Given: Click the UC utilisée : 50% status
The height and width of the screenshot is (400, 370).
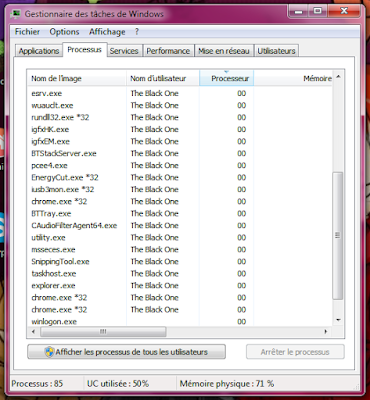Looking at the screenshot, I should coord(118,383).
